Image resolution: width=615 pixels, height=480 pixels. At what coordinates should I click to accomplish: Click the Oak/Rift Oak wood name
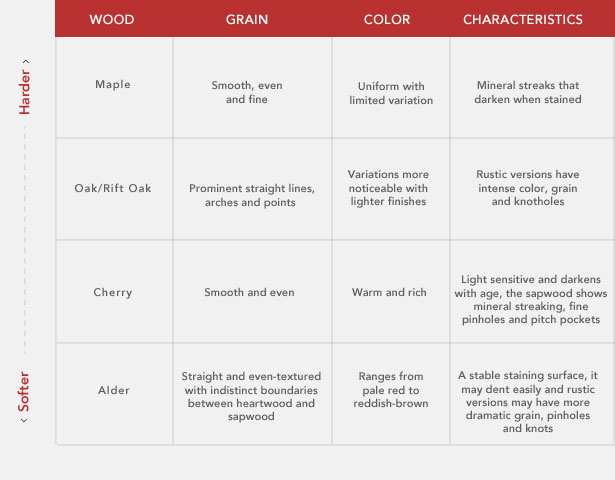[x=113, y=188]
